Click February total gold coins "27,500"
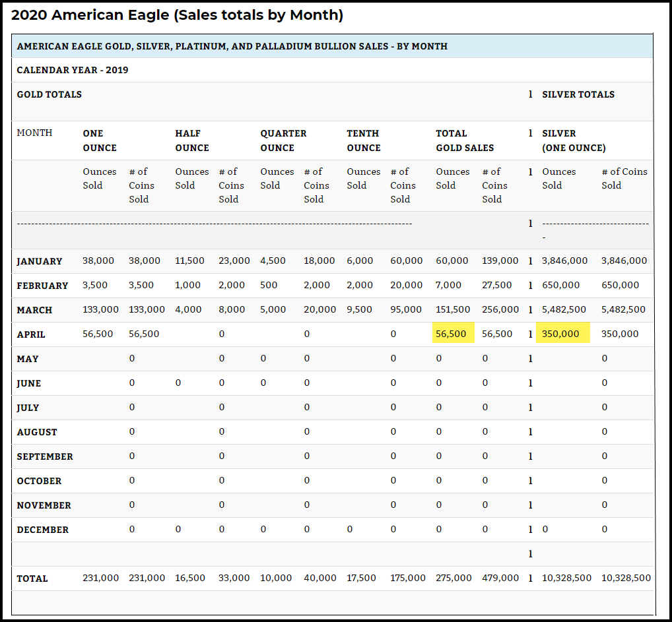 tap(496, 285)
